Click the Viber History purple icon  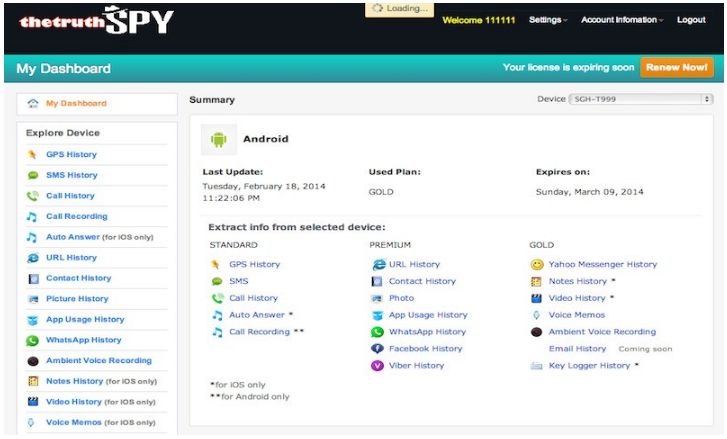click(x=377, y=366)
